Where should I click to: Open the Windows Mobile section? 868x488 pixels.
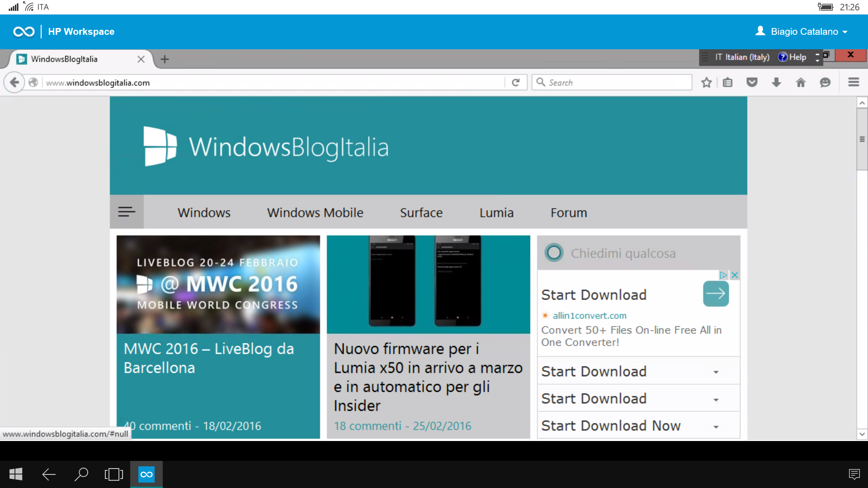(315, 213)
